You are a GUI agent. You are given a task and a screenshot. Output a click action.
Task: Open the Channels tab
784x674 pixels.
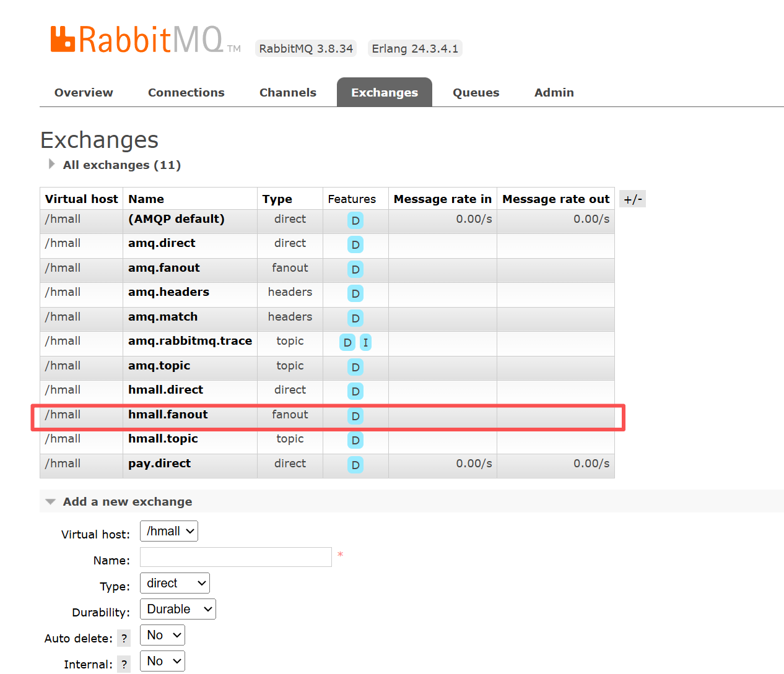tap(288, 92)
